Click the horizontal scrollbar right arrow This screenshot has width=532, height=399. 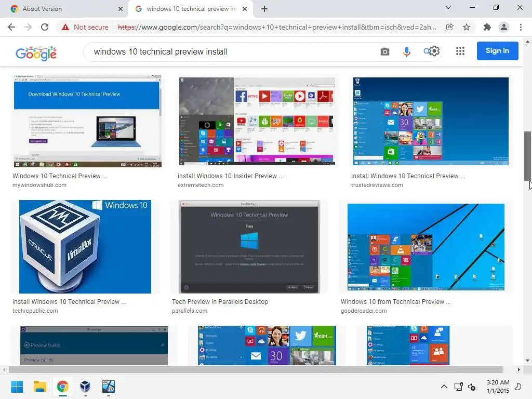(x=519, y=369)
